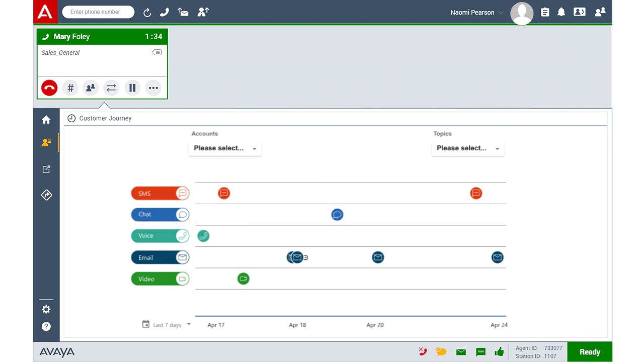
Task: Select the Email event near Apr 18
Action: pyautogui.click(x=297, y=257)
